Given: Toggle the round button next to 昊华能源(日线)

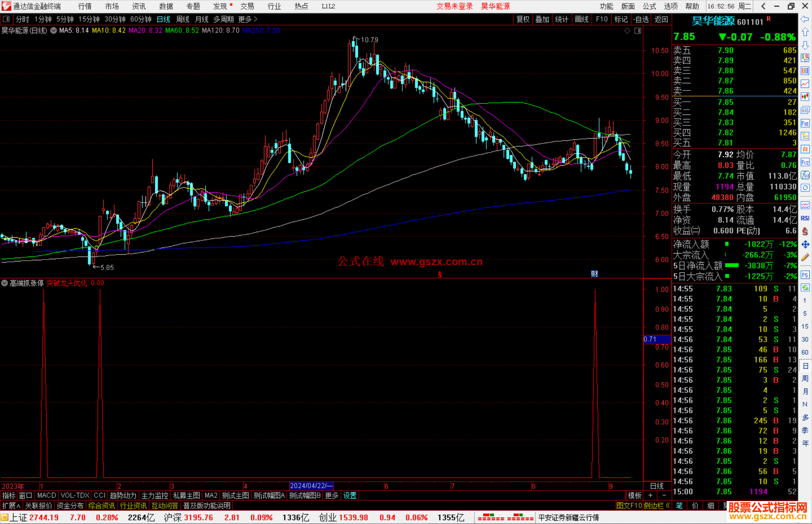Looking at the screenshot, I should (x=54, y=30).
